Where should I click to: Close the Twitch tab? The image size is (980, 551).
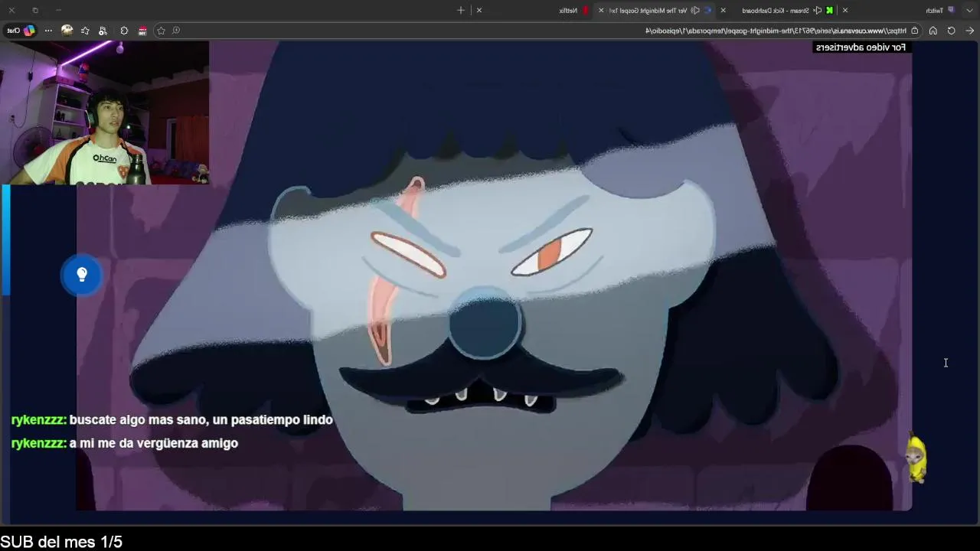(x=845, y=10)
